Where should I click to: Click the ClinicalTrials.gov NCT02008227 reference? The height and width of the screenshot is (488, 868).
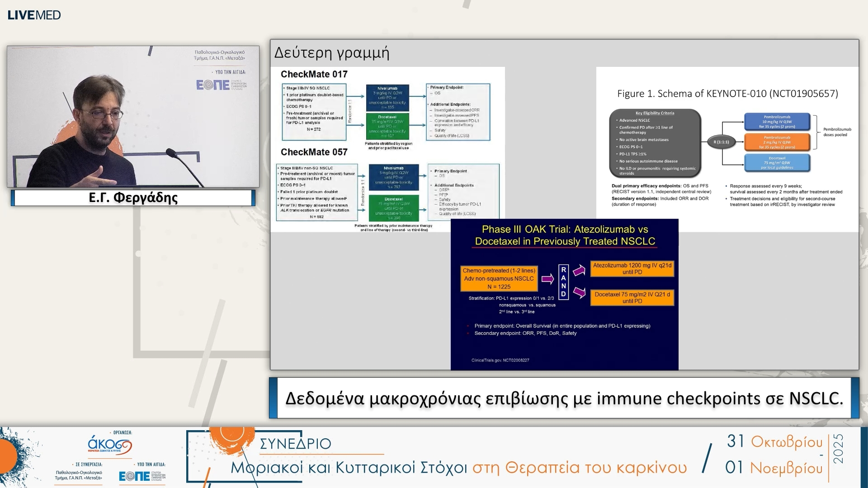point(500,360)
